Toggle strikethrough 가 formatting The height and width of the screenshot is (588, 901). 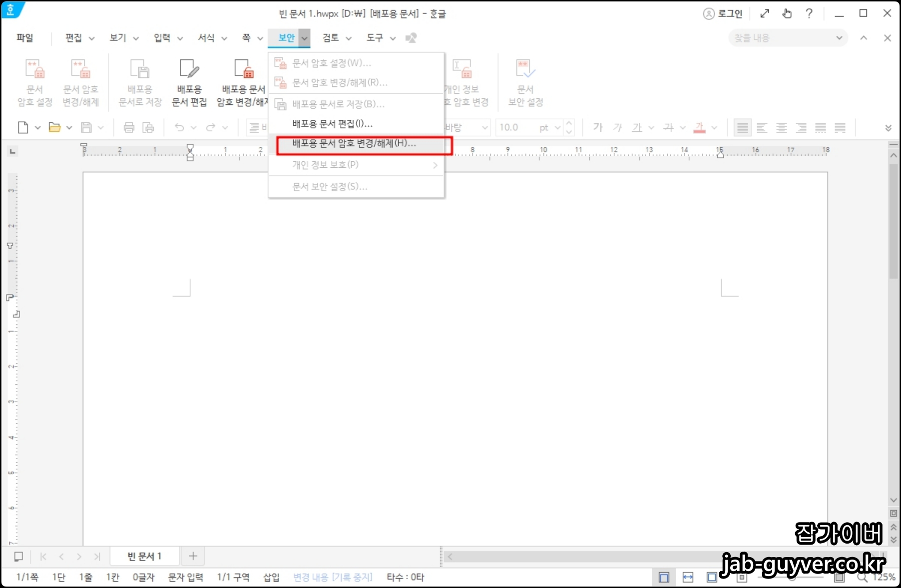(669, 128)
